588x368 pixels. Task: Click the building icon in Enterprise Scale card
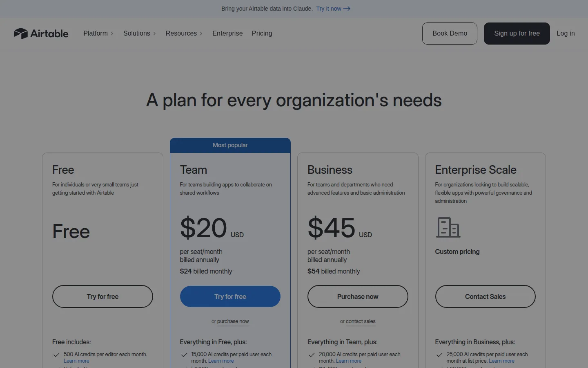click(x=448, y=227)
